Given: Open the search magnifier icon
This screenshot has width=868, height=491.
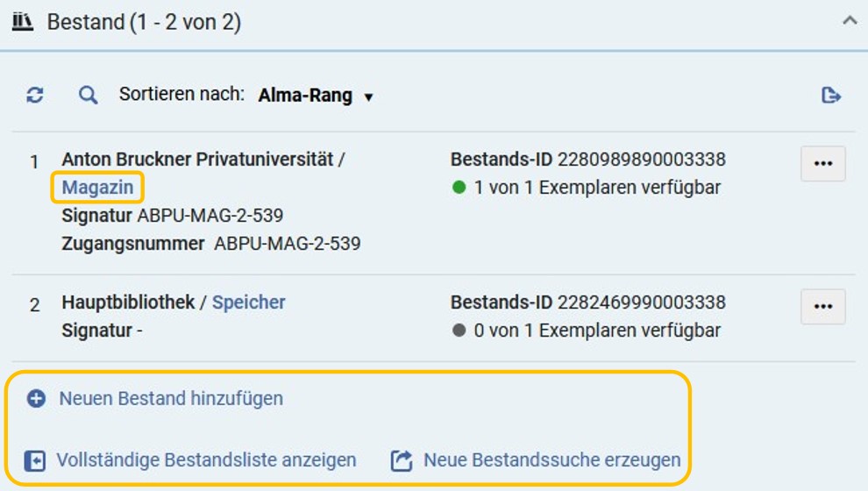Looking at the screenshot, I should tap(88, 96).
